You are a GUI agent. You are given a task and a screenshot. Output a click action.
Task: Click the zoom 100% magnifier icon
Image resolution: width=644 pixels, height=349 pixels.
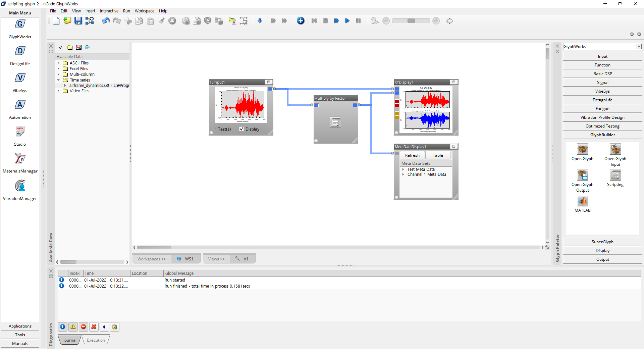pos(374,21)
